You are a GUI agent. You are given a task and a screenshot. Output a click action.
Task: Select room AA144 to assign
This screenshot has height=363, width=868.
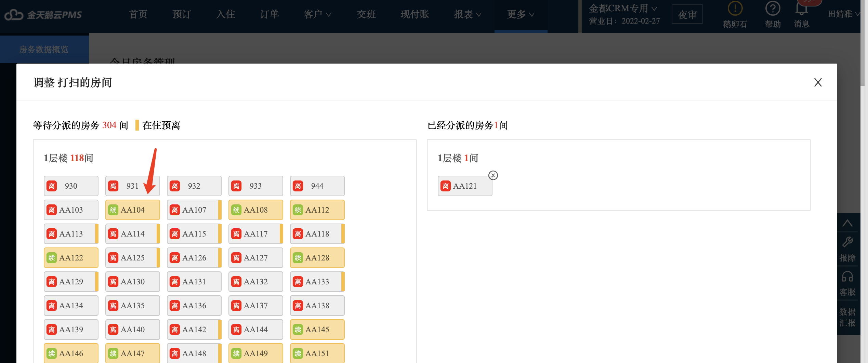click(x=256, y=330)
